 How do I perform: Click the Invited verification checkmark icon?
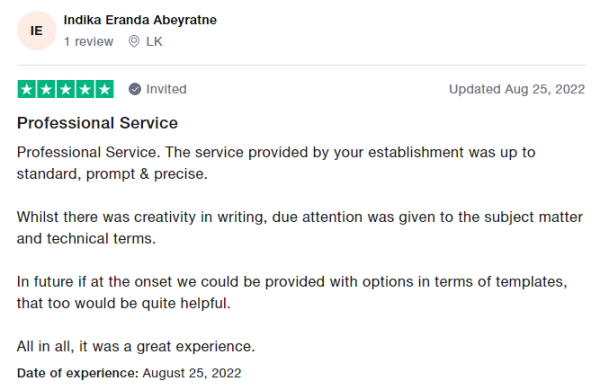pos(135,89)
